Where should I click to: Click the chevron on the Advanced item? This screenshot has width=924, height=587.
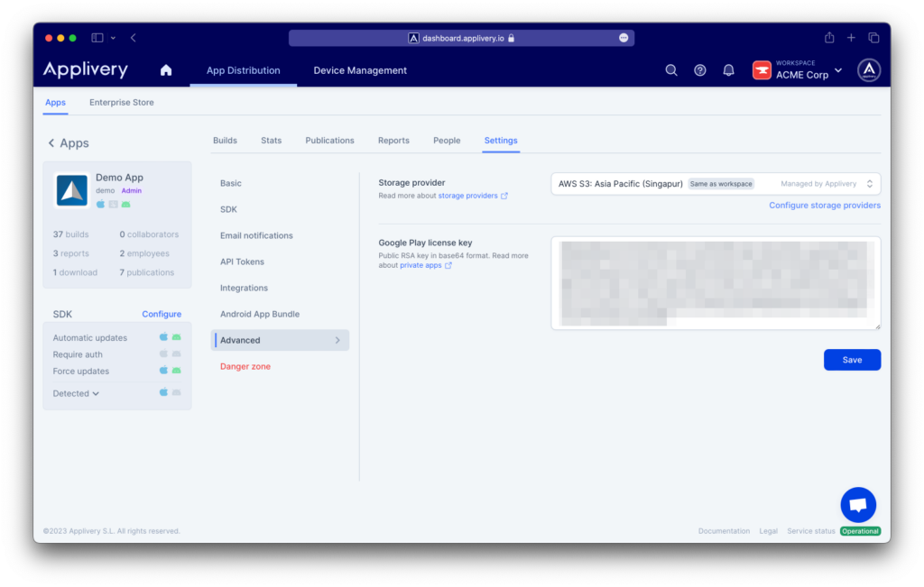pos(337,340)
